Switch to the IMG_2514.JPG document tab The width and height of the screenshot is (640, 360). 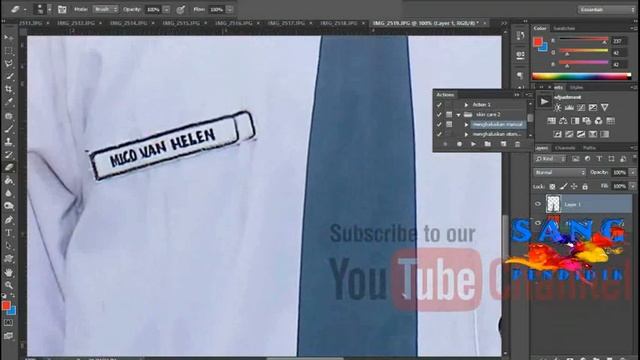coord(129,23)
